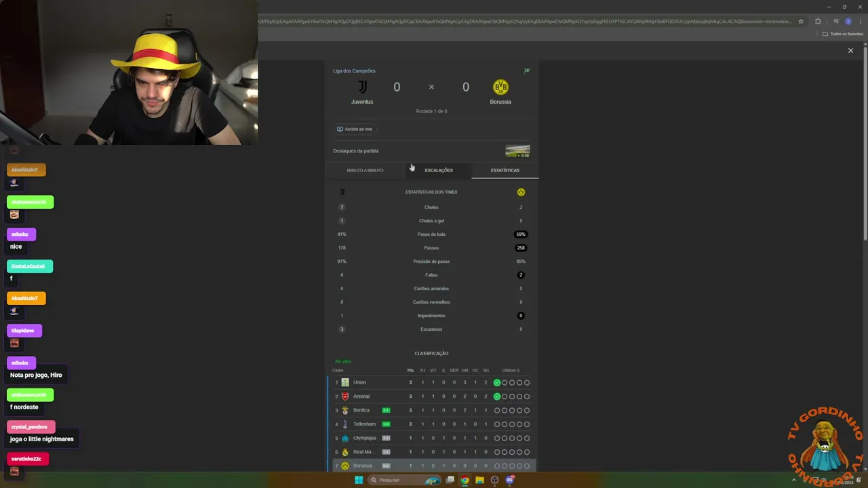
Task: Open Discord from the taskbar
Action: (x=510, y=480)
